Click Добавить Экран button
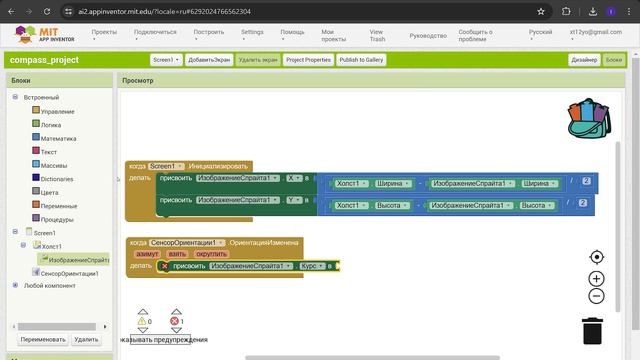Image resolution: width=640 pixels, height=360 pixels. [x=209, y=60]
